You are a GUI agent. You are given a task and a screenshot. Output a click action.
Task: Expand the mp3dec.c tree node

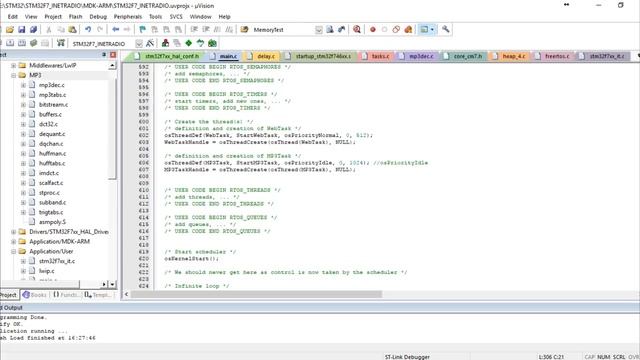(23, 85)
